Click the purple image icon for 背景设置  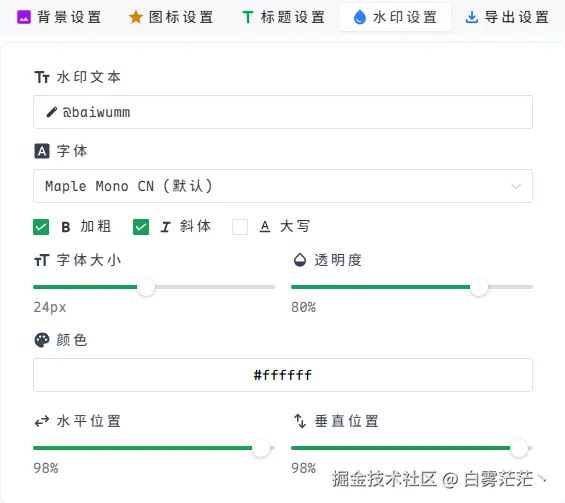click(x=24, y=17)
